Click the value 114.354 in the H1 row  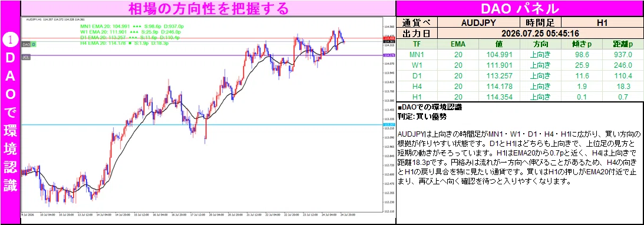click(500, 97)
